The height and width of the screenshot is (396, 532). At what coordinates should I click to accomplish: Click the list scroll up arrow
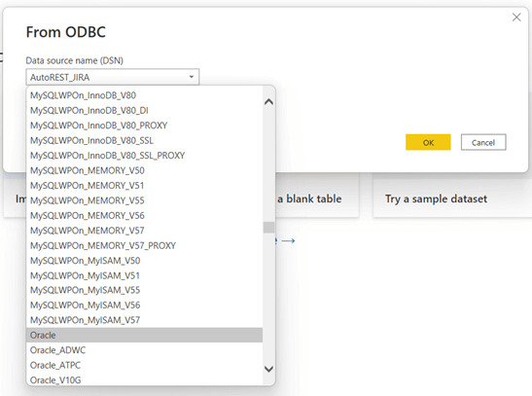point(268,101)
